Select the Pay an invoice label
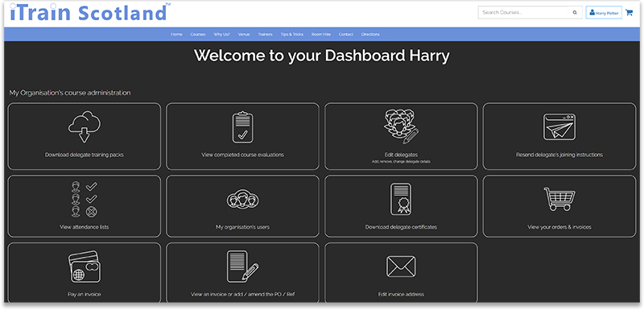Viewport: 644px width, 310px height. (85, 295)
